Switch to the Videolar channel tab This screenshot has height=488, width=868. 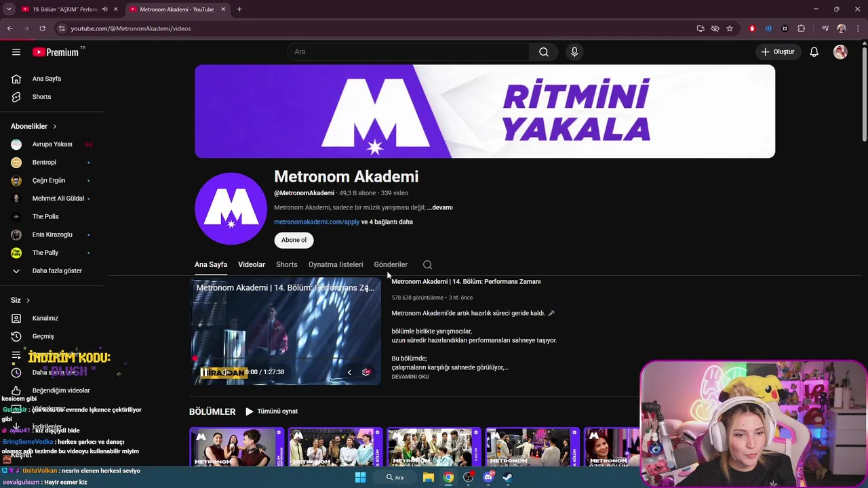252,265
